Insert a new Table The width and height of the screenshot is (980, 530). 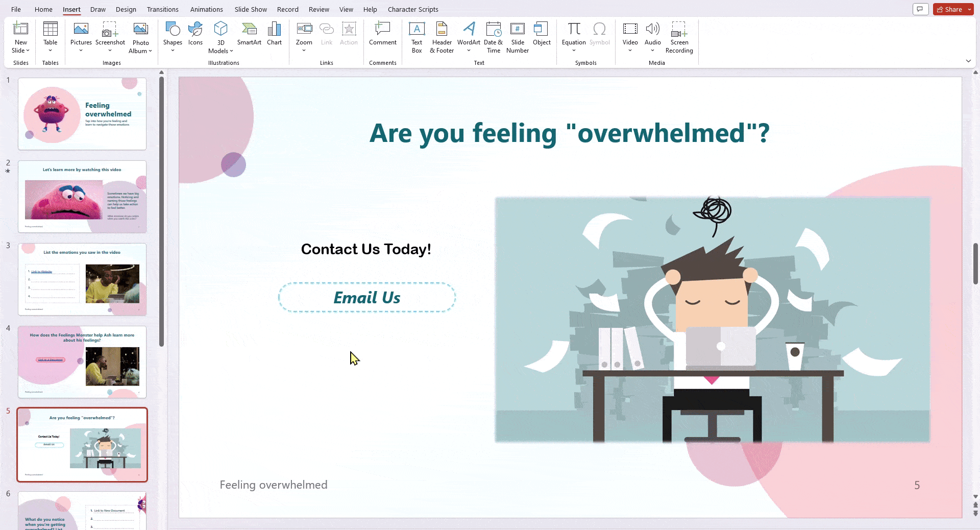[50, 36]
